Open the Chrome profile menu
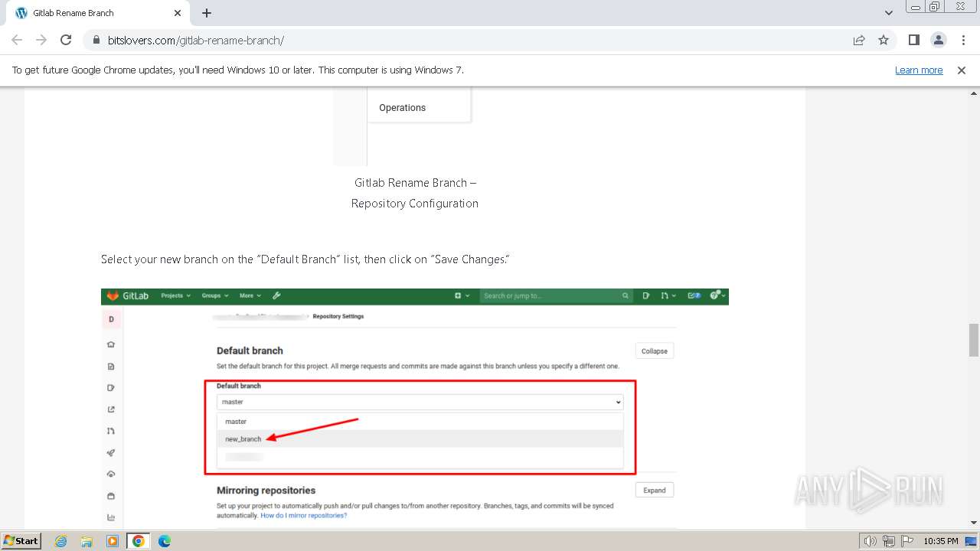The image size is (980, 551). tap(939, 40)
